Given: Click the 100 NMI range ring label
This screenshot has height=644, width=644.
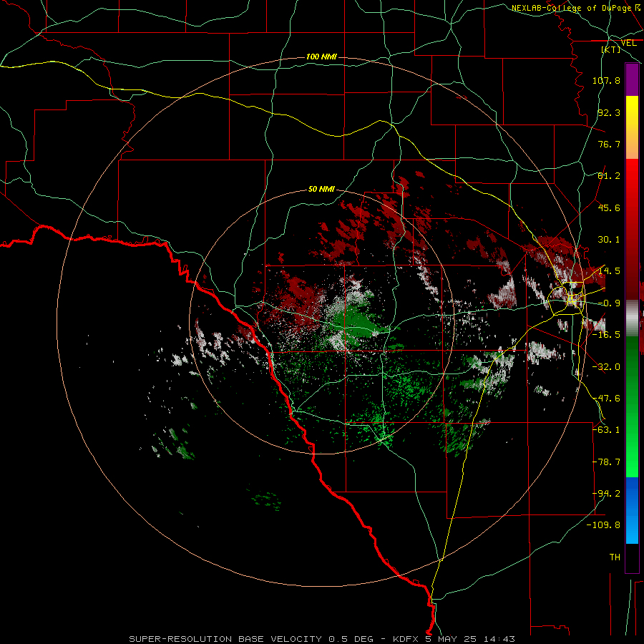Looking at the screenshot, I should 321,57.
